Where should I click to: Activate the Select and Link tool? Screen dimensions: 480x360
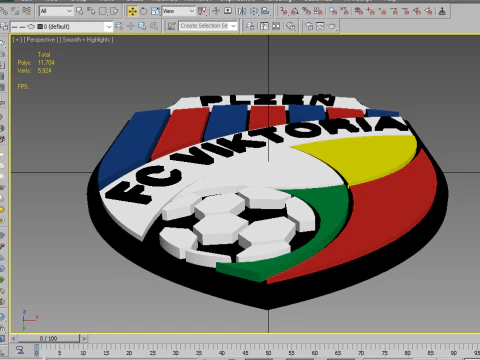click(x=4, y=11)
